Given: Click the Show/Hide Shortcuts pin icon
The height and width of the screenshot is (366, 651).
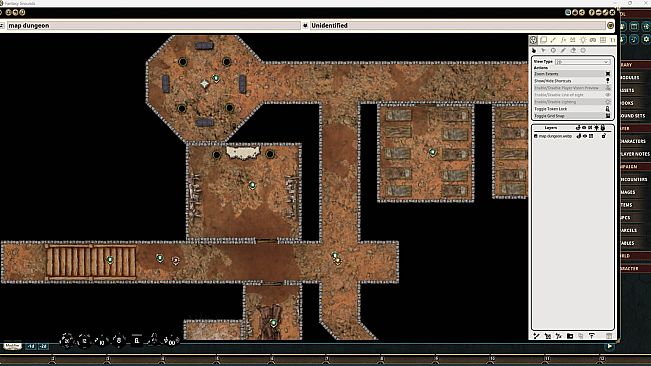Looking at the screenshot, I should pos(608,81).
